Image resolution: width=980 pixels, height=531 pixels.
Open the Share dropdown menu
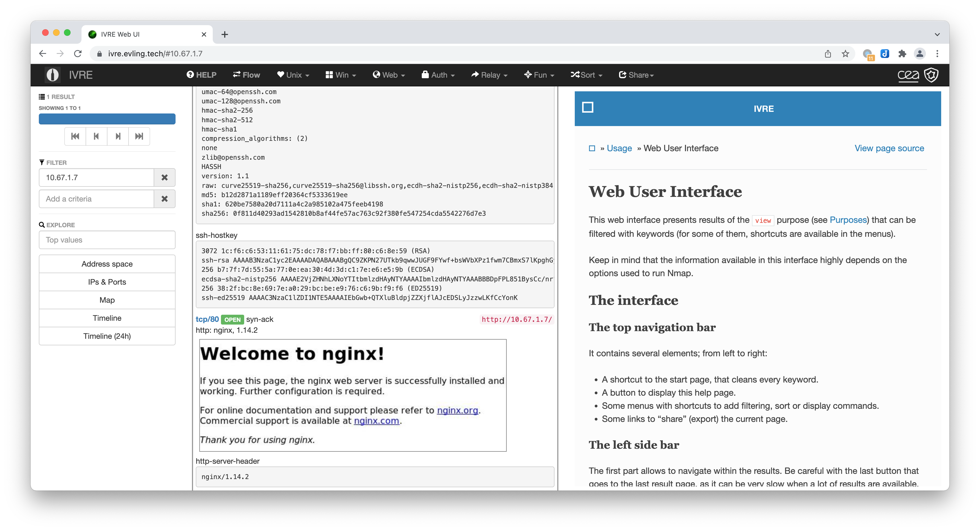[637, 75]
